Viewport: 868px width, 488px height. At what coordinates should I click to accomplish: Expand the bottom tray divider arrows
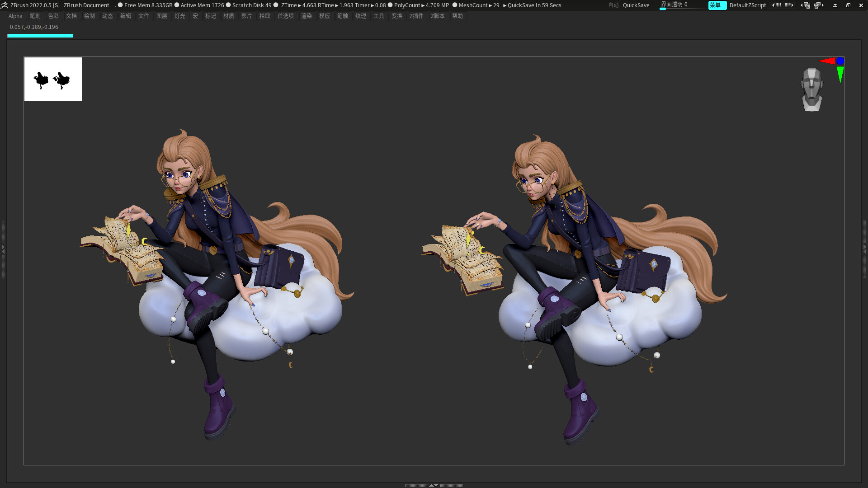point(434,485)
